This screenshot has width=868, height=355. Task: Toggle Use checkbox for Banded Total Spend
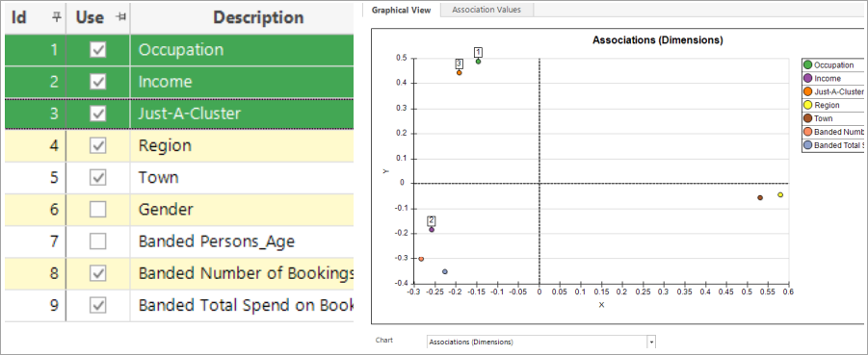pos(98,305)
